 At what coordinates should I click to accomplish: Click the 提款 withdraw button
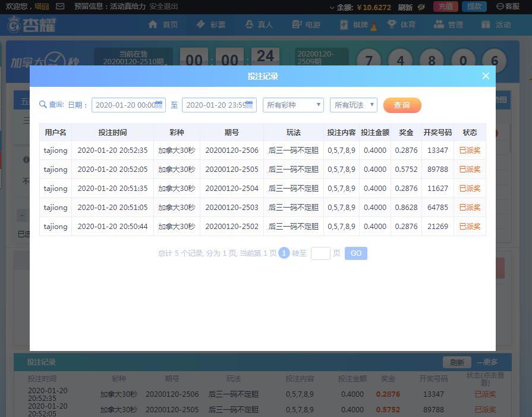click(x=474, y=7)
